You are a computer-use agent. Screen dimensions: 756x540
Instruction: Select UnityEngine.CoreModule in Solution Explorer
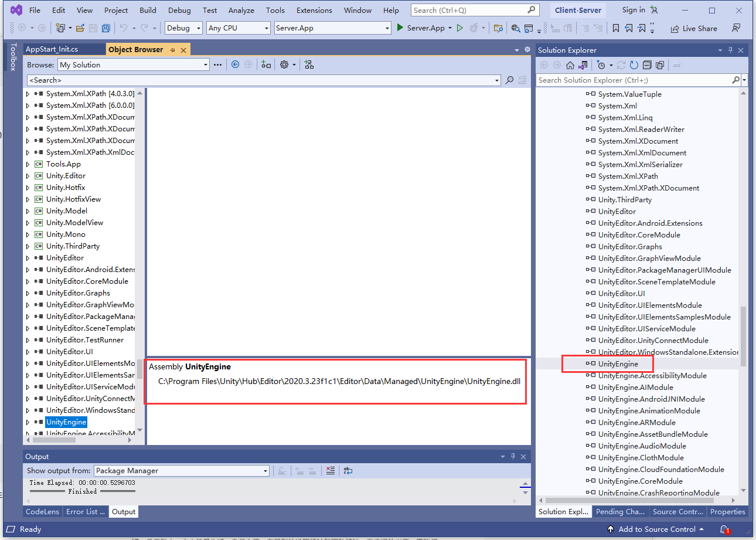pos(640,481)
